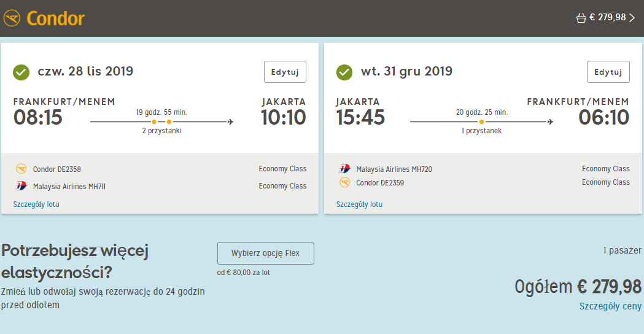Click the Condor DE2359 airline logo
This screenshot has height=334, width=644.
pos(344,182)
